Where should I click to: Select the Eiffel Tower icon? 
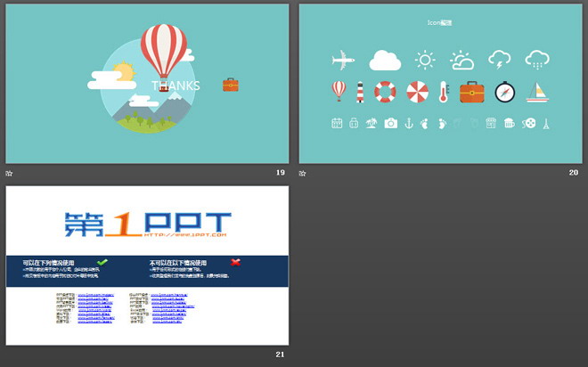546,123
